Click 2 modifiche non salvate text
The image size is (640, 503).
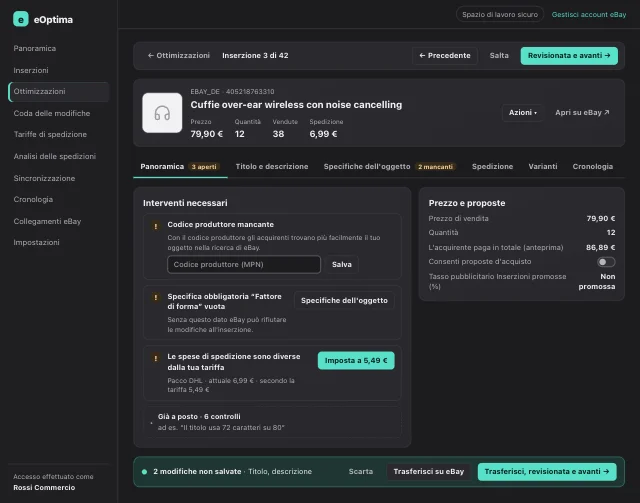(x=197, y=472)
